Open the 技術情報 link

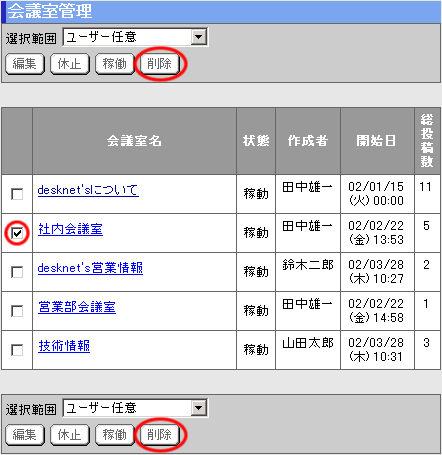(x=64, y=346)
